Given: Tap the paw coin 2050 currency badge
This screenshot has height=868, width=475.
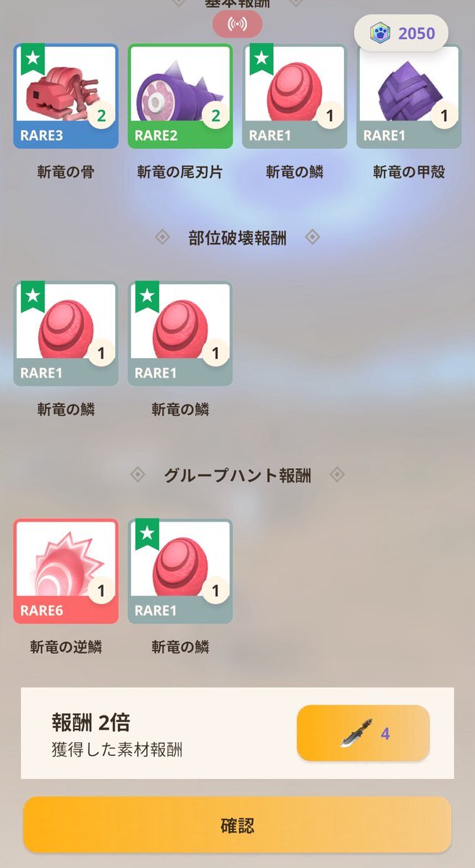Looking at the screenshot, I should 400,33.
